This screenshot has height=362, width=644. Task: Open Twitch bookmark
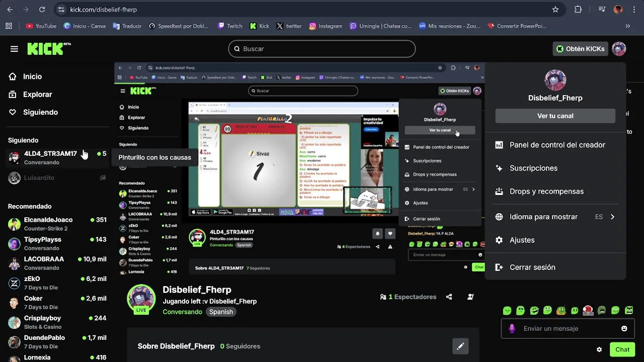coord(230,26)
